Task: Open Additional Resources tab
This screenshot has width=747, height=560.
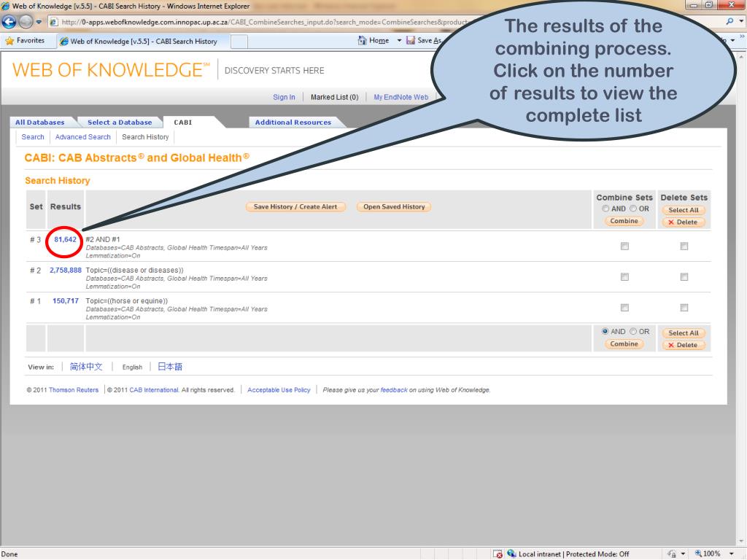Action: point(293,122)
